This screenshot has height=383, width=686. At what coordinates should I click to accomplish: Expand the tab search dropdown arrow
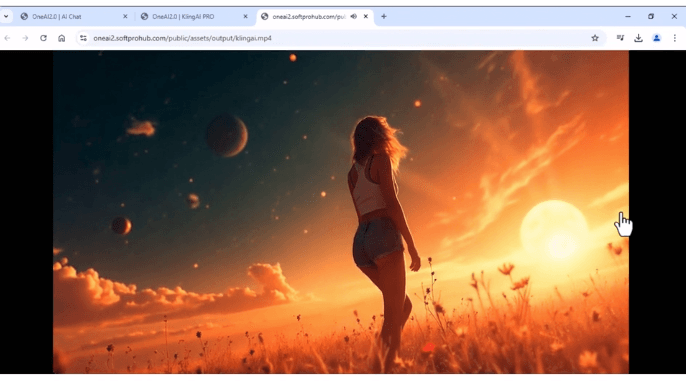tap(6, 17)
